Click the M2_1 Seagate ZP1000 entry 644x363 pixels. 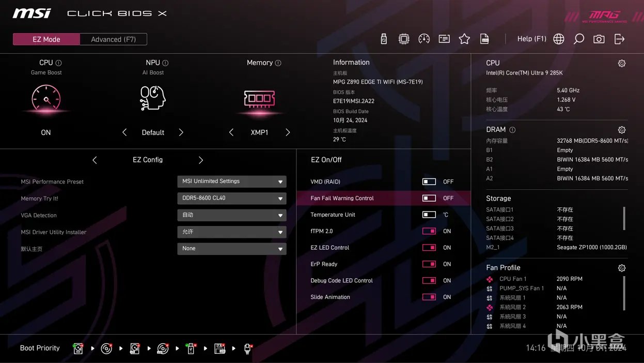pyautogui.click(x=557, y=248)
